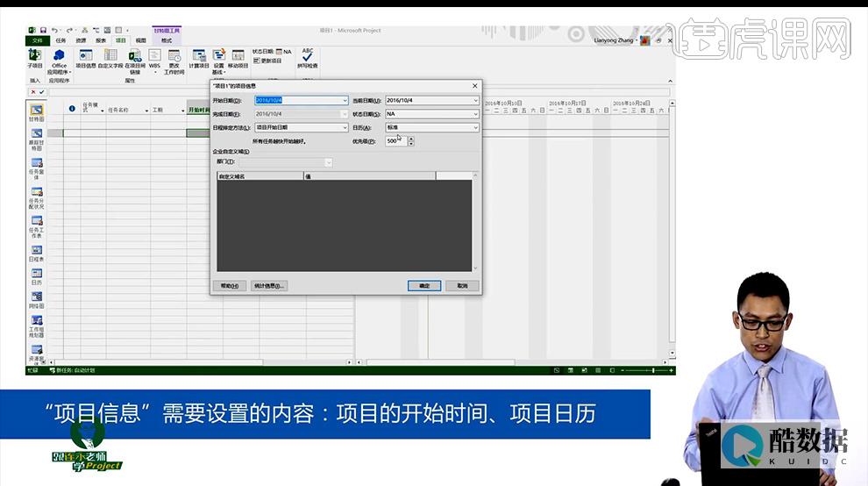The width and height of the screenshot is (868, 486).
Task: Click the green checkmark in entry bar
Action: click(41, 92)
